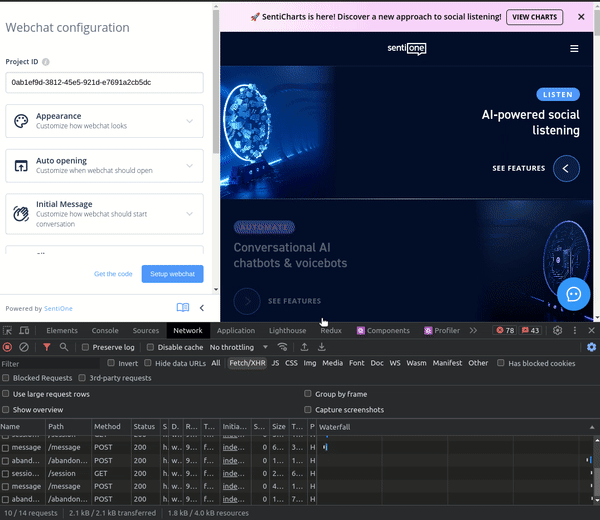
Task: Activate the DevTools inspect element picker
Action: (x=7, y=330)
